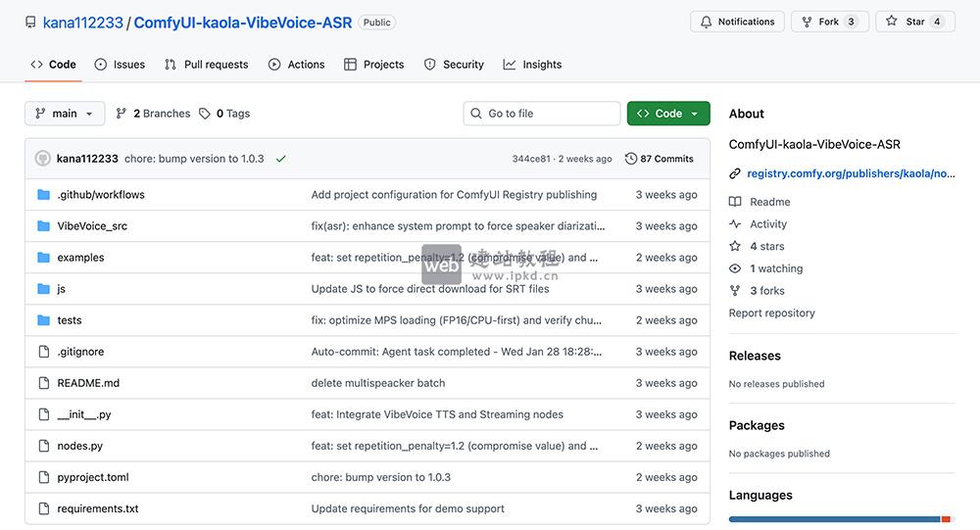980x530 pixels.
Task: Open the Releases section heading
Action: 755,356
